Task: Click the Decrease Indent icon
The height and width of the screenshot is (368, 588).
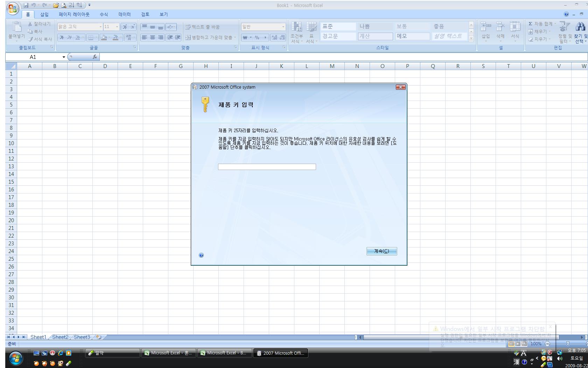Action: pyautogui.click(x=170, y=38)
